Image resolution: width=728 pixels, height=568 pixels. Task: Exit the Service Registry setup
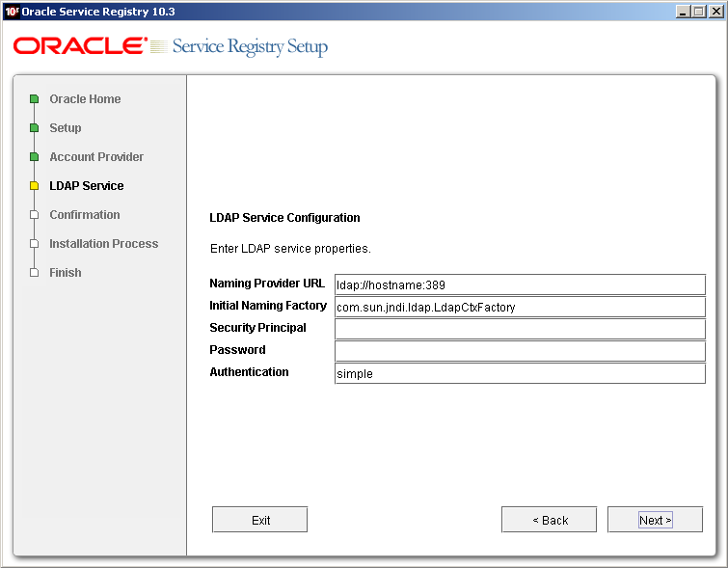click(260, 519)
